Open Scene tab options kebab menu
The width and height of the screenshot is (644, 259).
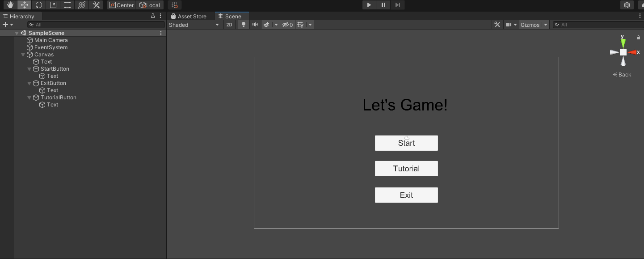(641, 16)
